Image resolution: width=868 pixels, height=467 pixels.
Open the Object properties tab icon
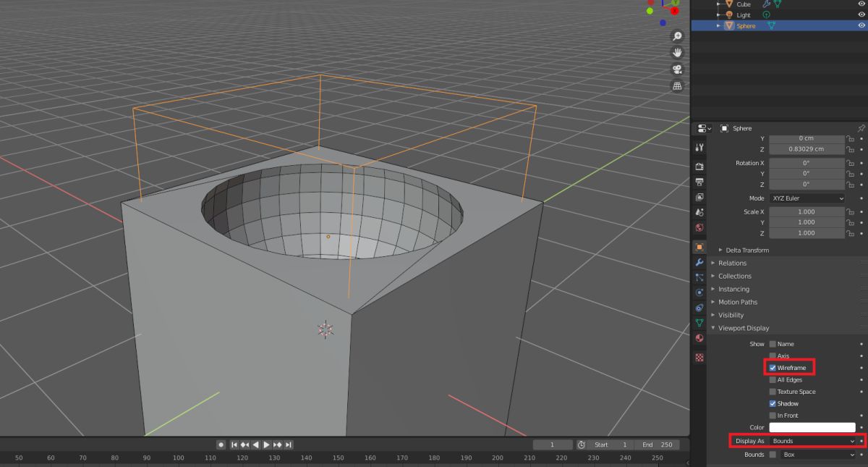[x=699, y=247]
